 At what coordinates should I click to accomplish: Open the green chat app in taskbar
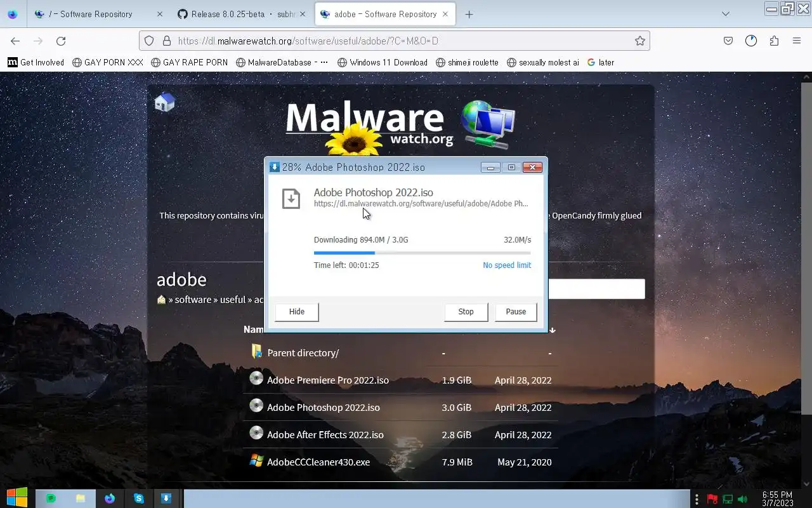click(51, 498)
